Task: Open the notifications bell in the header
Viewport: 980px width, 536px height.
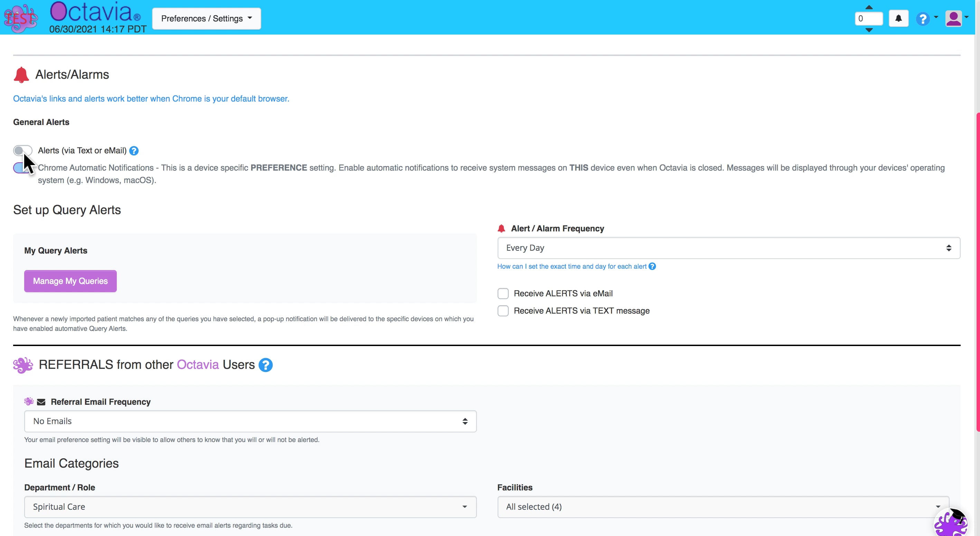Action: click(898, 18)
